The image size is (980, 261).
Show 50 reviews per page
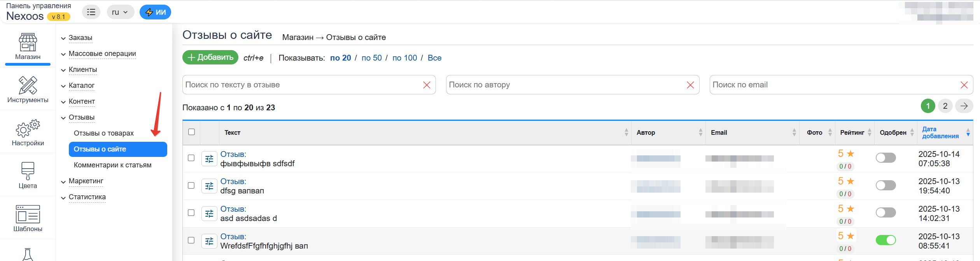371,58
